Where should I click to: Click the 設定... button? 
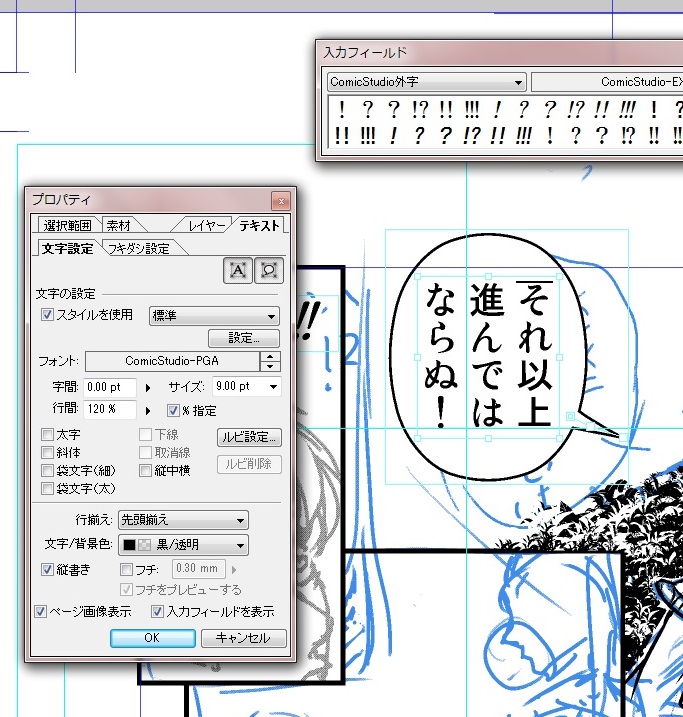[x=244, y=338]
